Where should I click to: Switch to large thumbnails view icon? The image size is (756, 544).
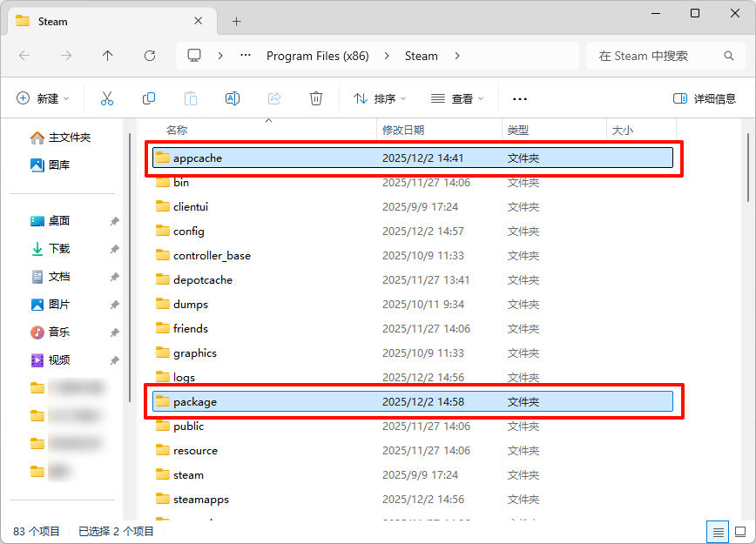(x=740, y=532)
